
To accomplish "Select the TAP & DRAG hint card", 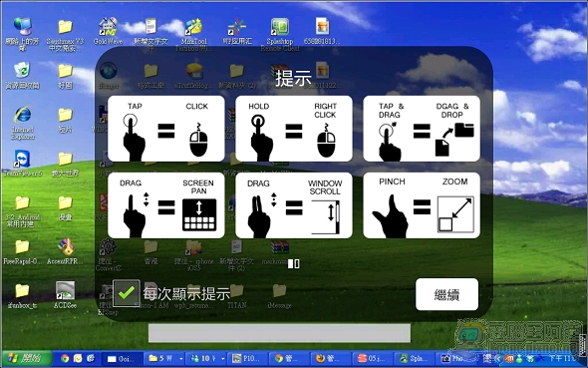I will [x=422, y=129].
